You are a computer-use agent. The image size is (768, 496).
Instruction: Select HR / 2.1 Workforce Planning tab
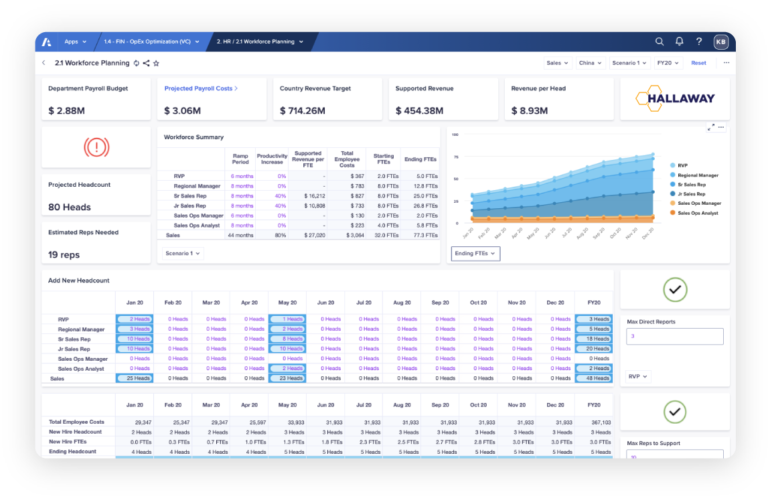254,41
